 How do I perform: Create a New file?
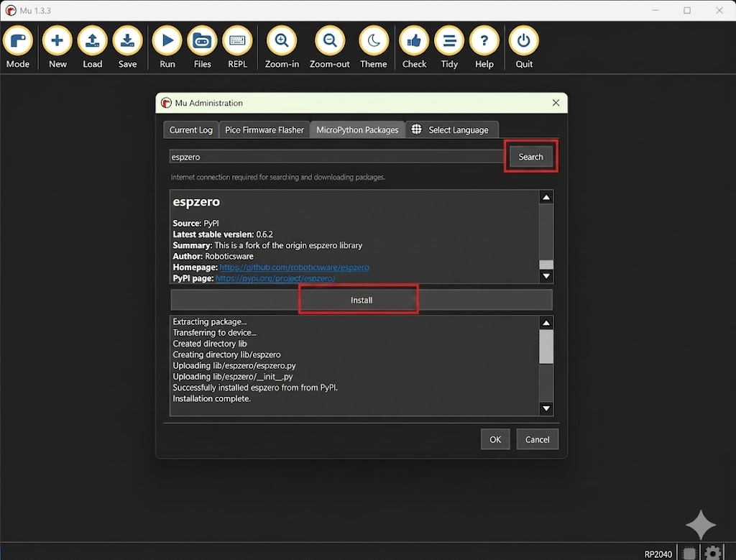click(57, 47)
